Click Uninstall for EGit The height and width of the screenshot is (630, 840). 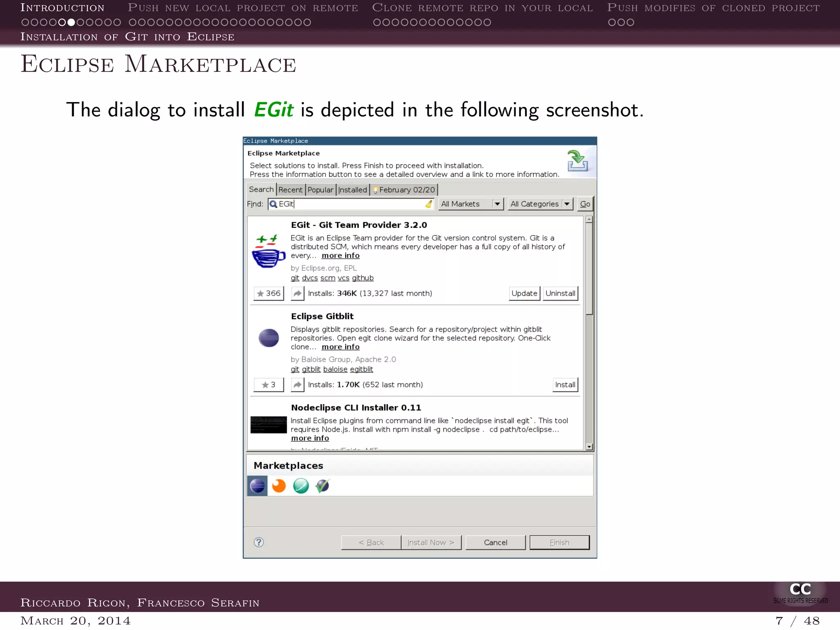tap(560, 293)
